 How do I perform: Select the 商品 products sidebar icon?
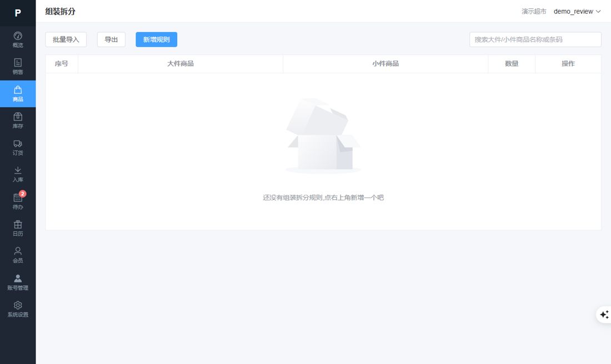(18, 94)
